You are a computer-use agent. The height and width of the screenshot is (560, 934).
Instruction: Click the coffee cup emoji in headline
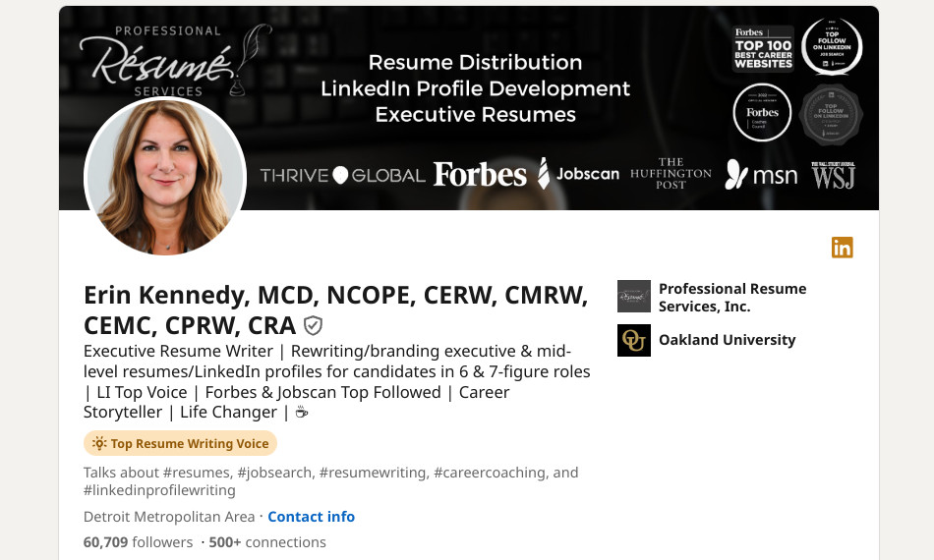302,413
